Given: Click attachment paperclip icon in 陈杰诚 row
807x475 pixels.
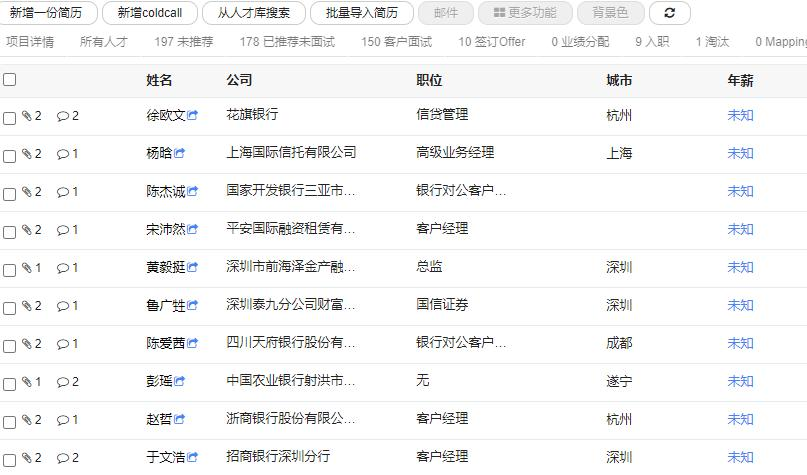Looking at the screenshot, I should point(27,192).
